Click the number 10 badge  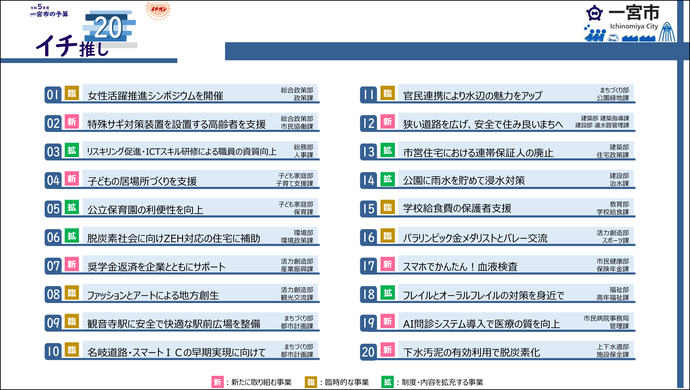coord(53,351)
